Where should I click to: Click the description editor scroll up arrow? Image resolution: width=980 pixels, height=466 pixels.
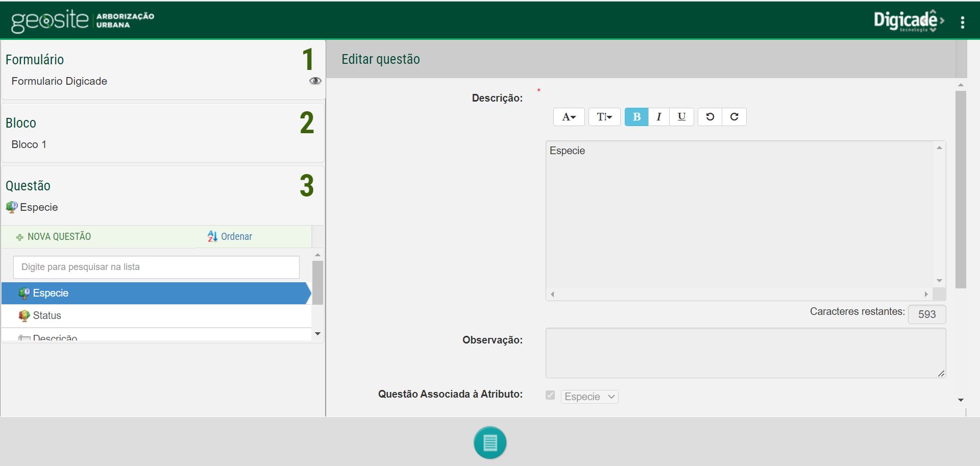click(939, 148)
